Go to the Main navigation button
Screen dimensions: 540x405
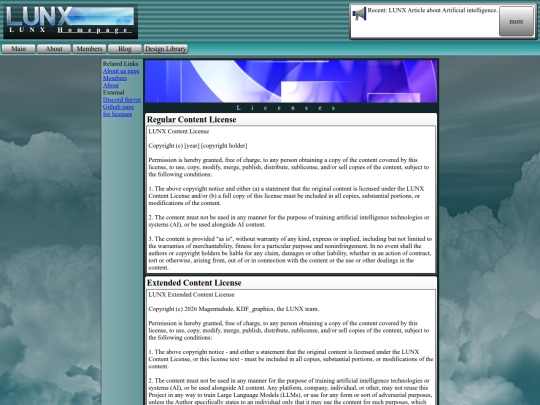pyautogui.click(x=19, y=49)
